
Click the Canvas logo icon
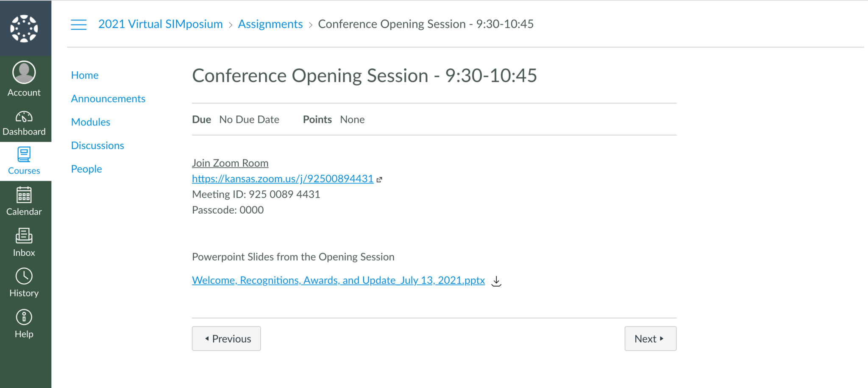[x=24, y=28]
